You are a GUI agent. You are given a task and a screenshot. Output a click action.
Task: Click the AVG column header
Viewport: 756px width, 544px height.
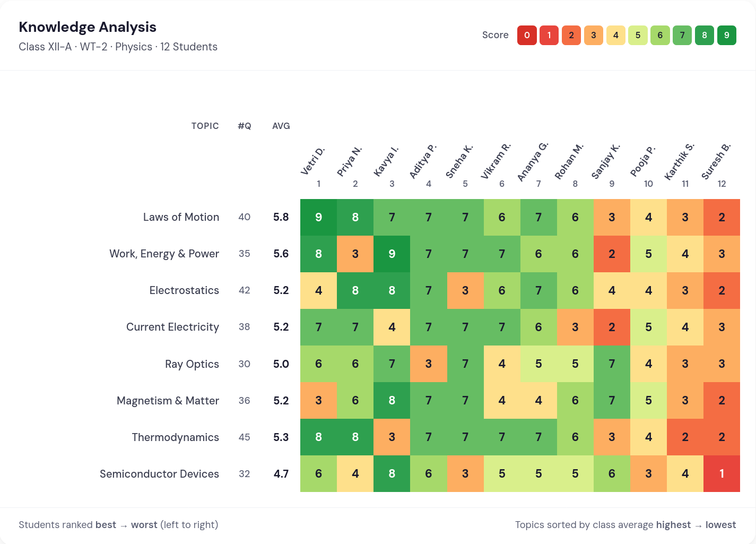(281, 126)
